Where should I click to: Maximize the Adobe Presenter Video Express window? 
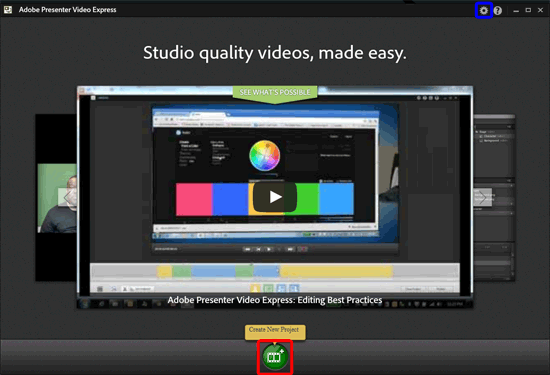528,11
